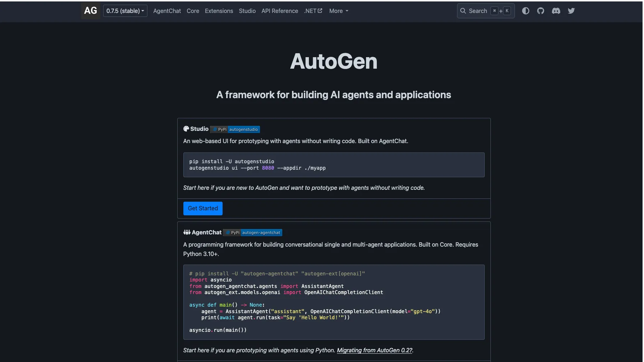Click the ⌘ key hint in Search
Screen dimensions: 644x362
click(494, 11)
